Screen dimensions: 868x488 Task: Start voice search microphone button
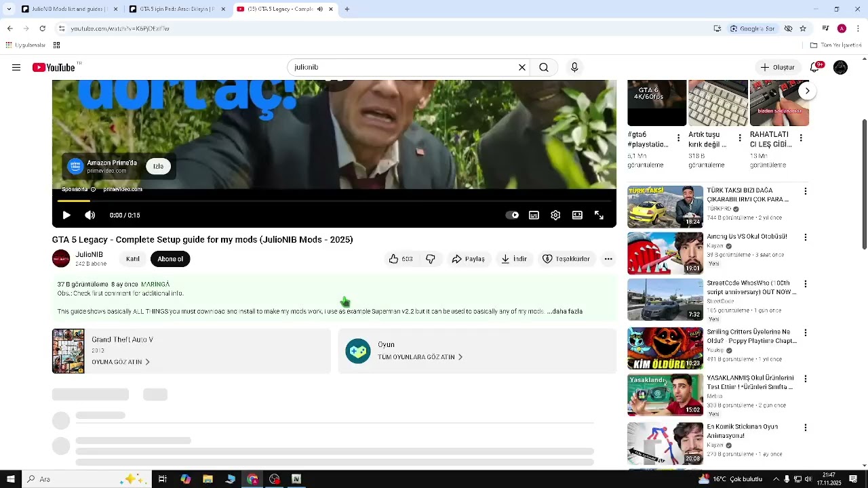pyautogui.click(x=574, y=67)
